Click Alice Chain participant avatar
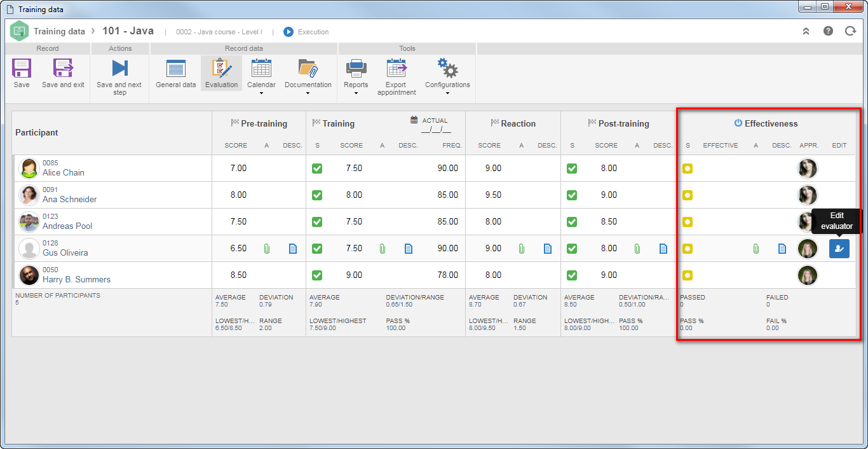This screenshot has width=868, height=449. pos(29,169)
